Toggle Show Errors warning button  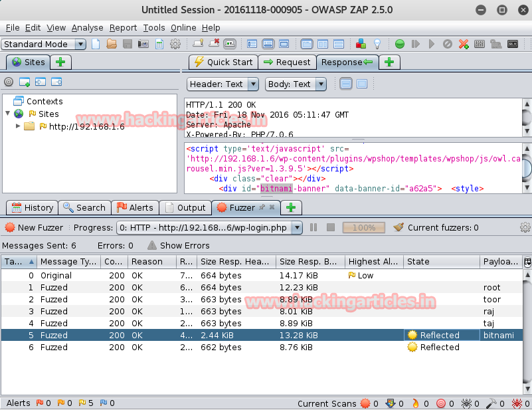tap(179, 245)
